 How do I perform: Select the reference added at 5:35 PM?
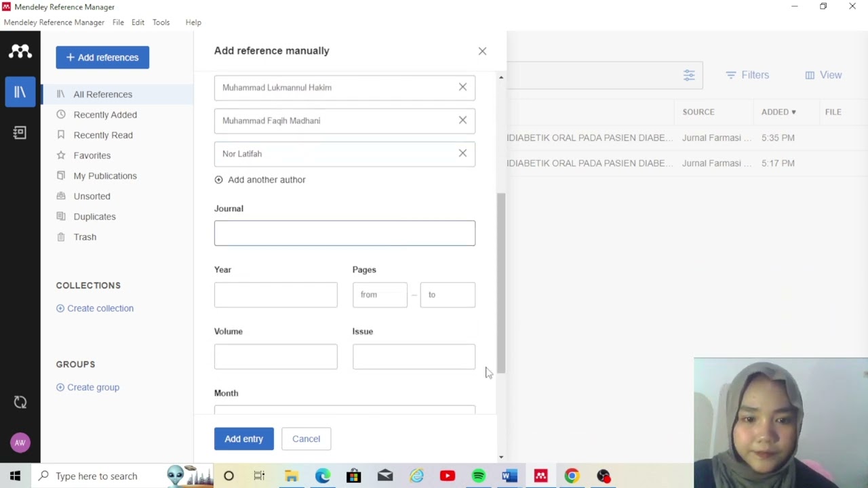pos(687,138)
